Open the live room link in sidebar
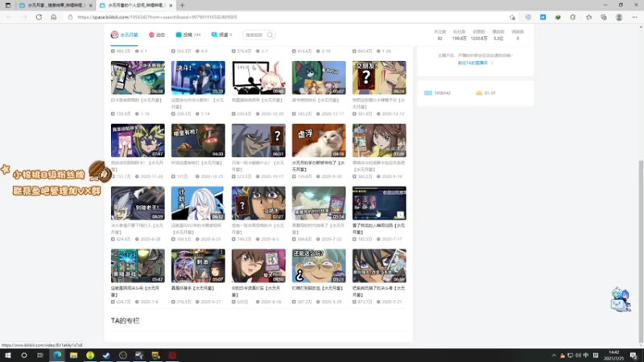Image resolution: width=644 pixels, height=362 pixels. [x=475, y=64]
